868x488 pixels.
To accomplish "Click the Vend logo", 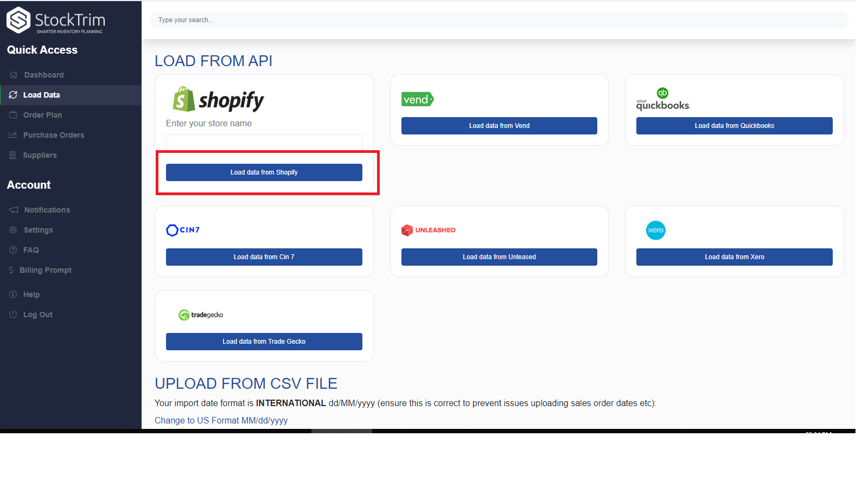I will pos(417,99).
